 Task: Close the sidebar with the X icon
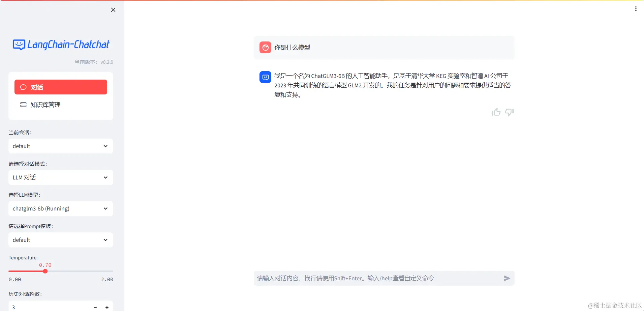click(x=113, y=10)
